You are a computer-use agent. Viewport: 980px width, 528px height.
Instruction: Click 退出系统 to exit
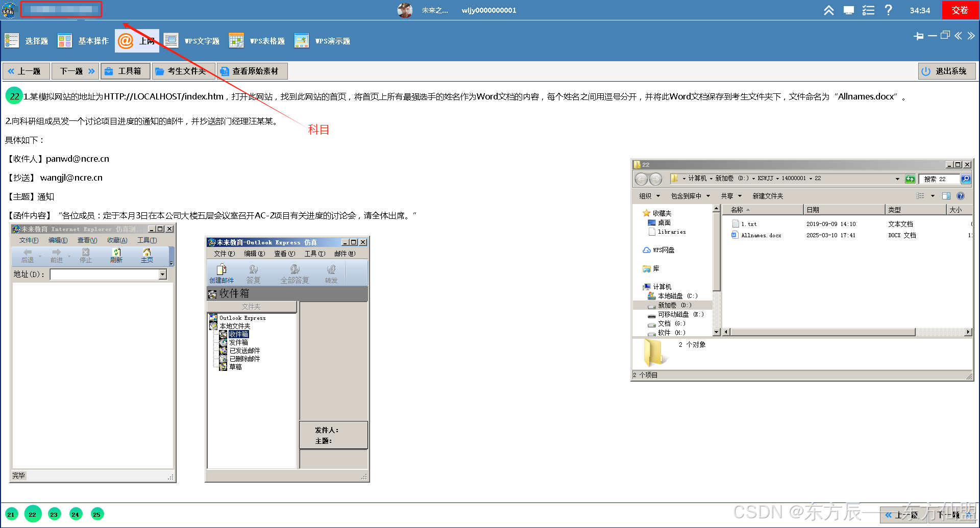point(947,71)
